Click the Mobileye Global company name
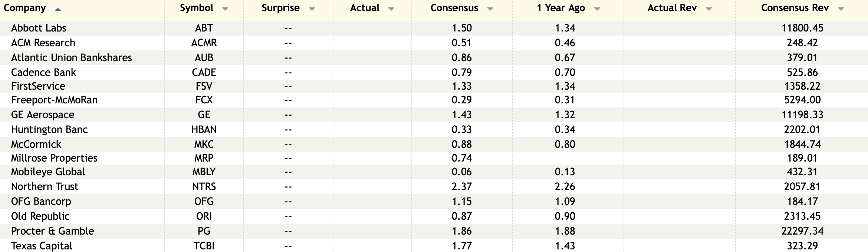Image resolution: width=868 pixels, height=252 pixels. click(48, 172)
